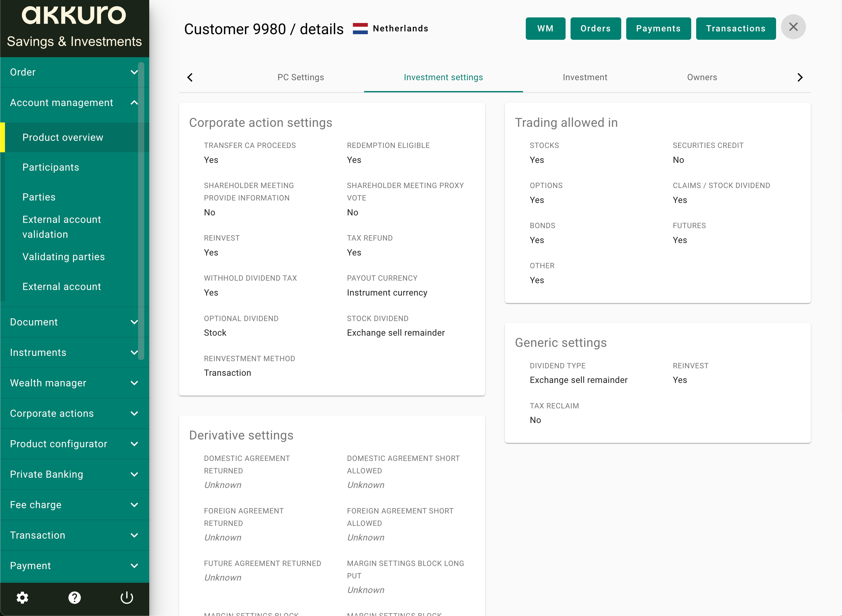Viewport: 842px width, 616px height.
Task: Open the help question mark icon
Action: point(74,598)
